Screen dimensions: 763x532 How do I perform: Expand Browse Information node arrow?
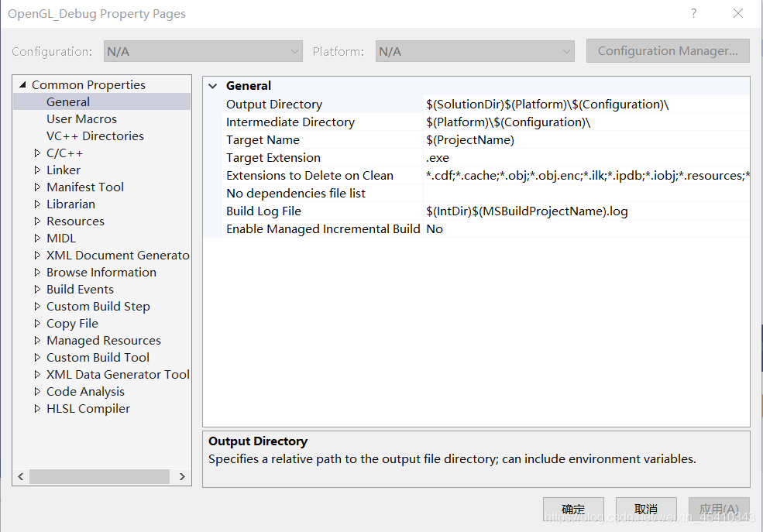click(x=37, y=272)
